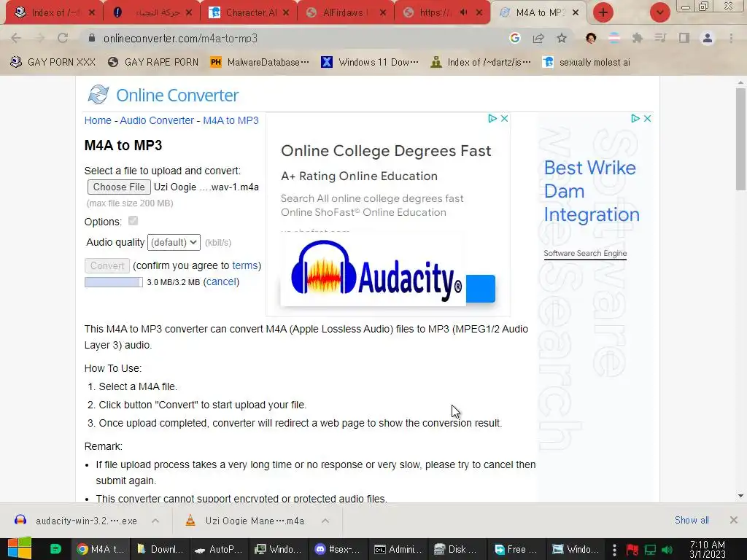Click AdChoices icon on the Wrike ad

coord(635,118)
